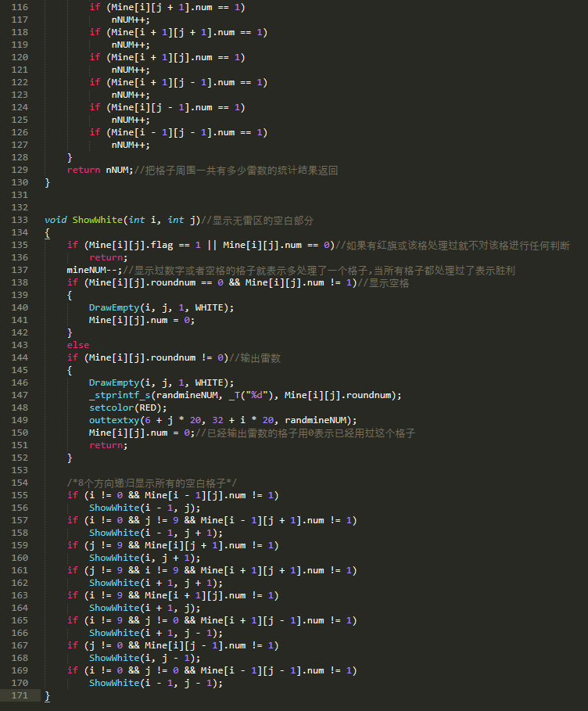Screen dimensions: 588x711
Task: Click empty line number 153 in gutter
Action: [x=20, y=470]
